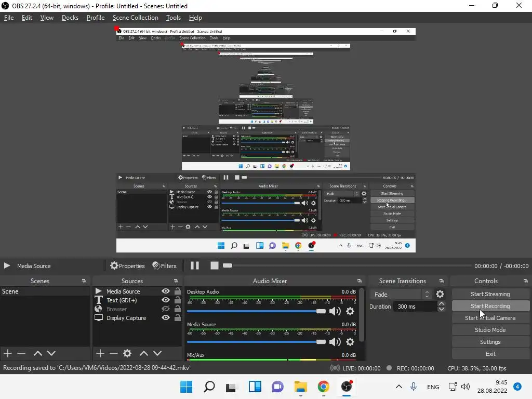This screenshot has width=532, height=399.
Task: Remove the selected scene with minus icon
Action: (x=21, y=353)
